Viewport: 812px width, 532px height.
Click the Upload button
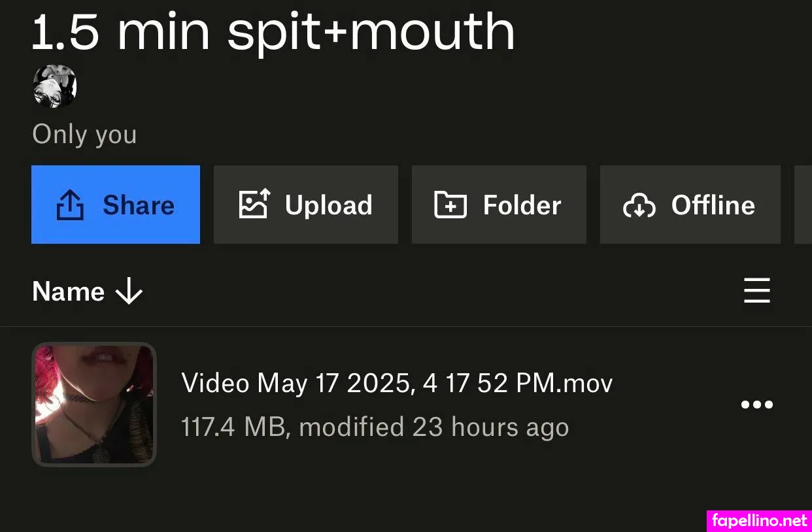(305, 205)
